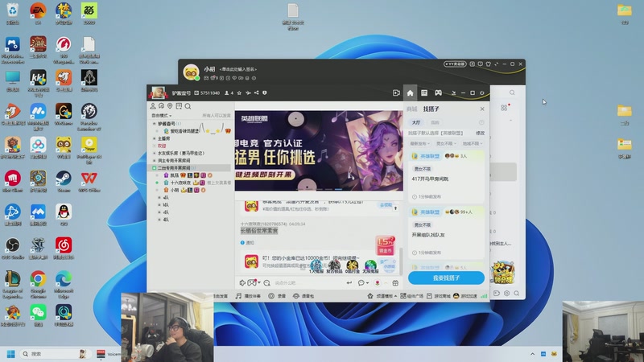This screenshot has width=644, height=362.
Task: Click the blue 我要找搭子 button
Action: 447,278
